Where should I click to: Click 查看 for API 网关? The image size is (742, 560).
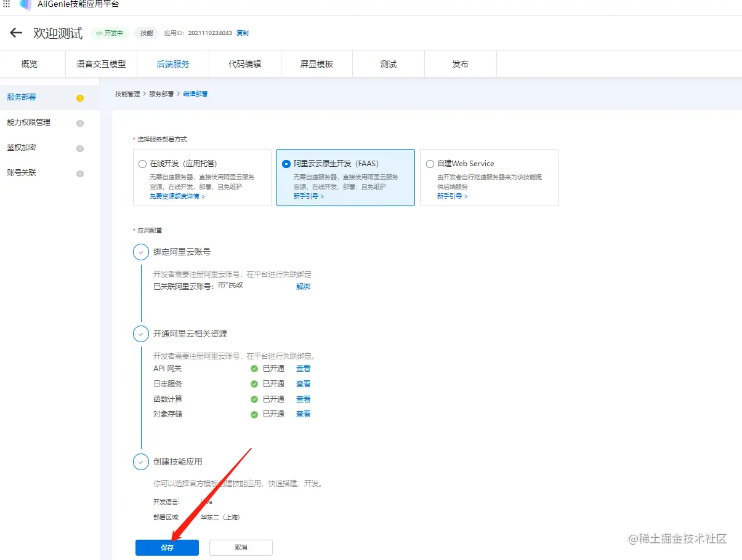tap(303, 369)
